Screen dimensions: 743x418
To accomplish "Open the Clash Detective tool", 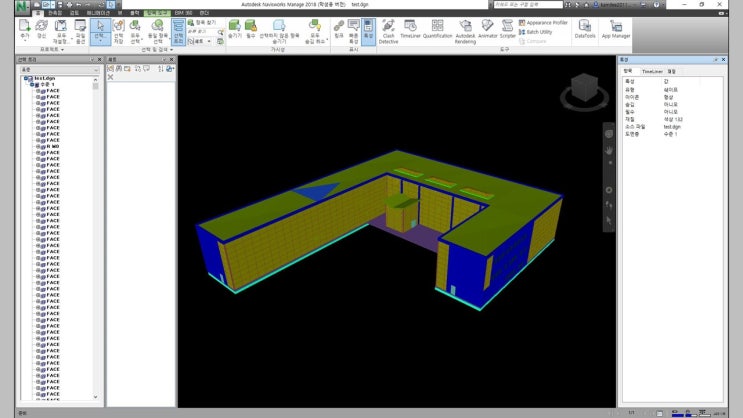I will point(388,31).
